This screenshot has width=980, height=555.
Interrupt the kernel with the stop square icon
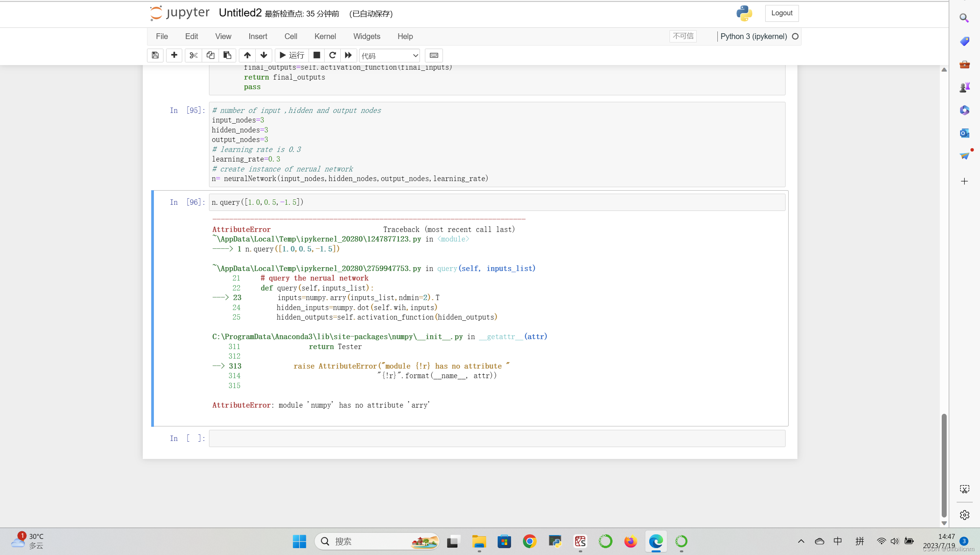click(317, 55)
